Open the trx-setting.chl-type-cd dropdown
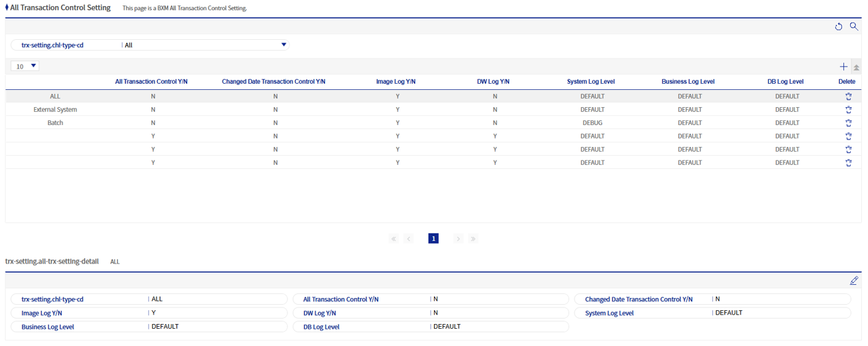868x346 pixels. pyautogui.click(x=283, y=45)
